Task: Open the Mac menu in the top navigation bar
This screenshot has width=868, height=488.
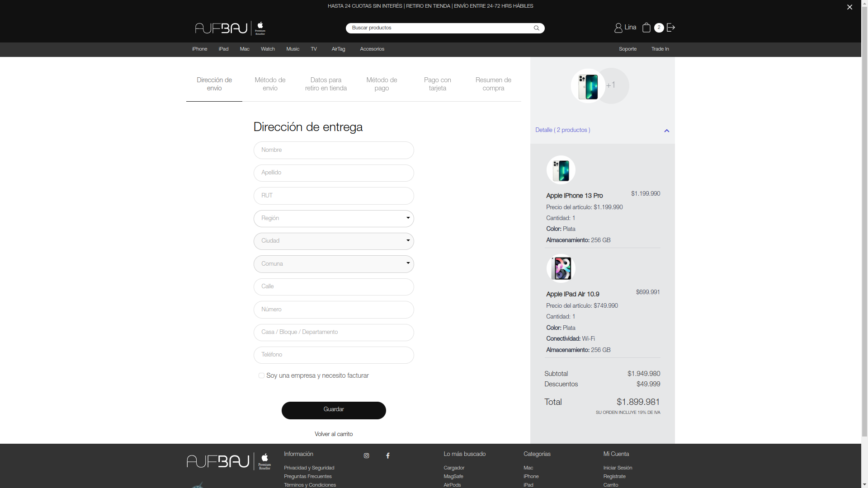Action: pyautogui.click(x=245, y=49)
